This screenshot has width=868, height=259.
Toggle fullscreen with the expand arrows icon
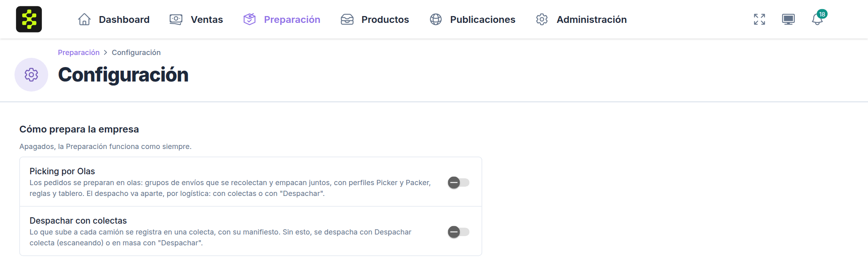point(759,19)
